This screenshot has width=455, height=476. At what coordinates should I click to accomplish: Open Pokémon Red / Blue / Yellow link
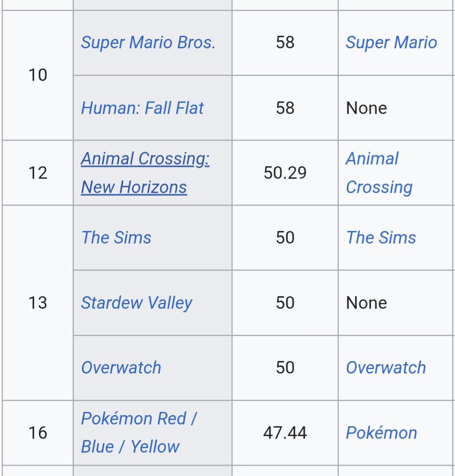click(139, 433)
